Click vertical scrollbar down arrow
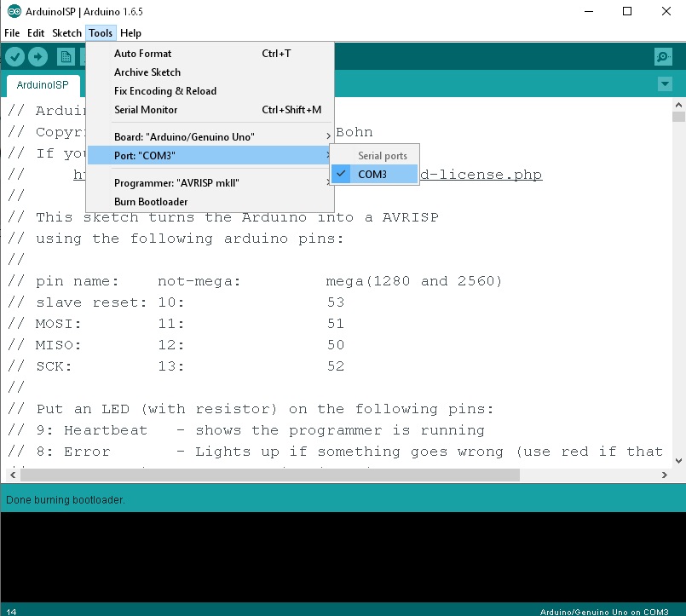The image size is (686, 616). [x=678, y=461]
